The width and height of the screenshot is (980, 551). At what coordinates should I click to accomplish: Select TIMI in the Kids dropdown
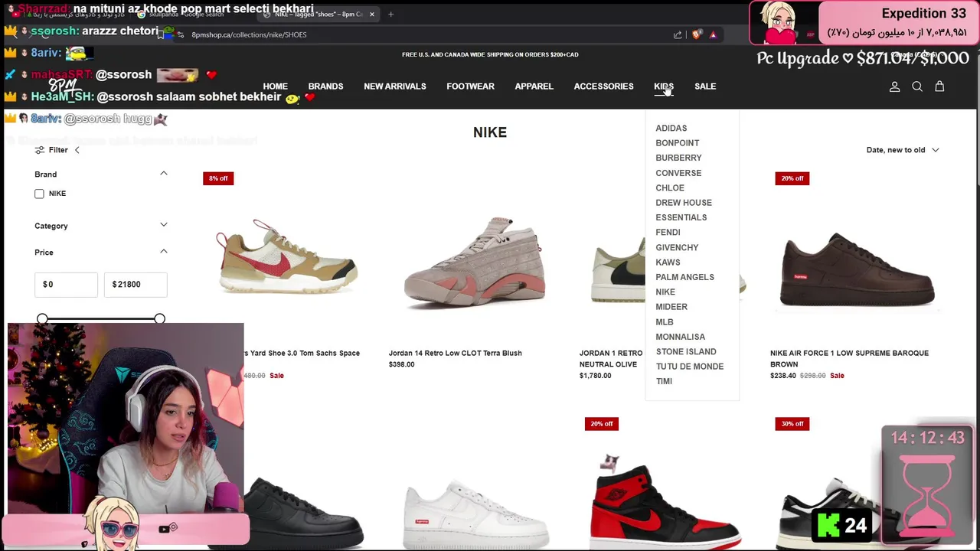point(664,381)
